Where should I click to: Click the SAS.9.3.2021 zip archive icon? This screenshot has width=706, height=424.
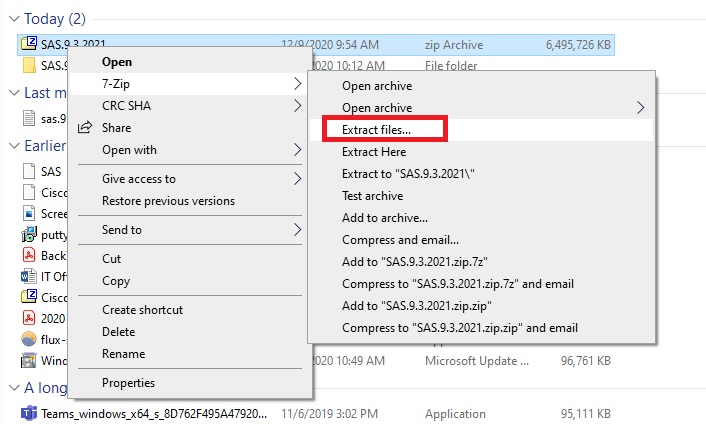tap(29, 44)
